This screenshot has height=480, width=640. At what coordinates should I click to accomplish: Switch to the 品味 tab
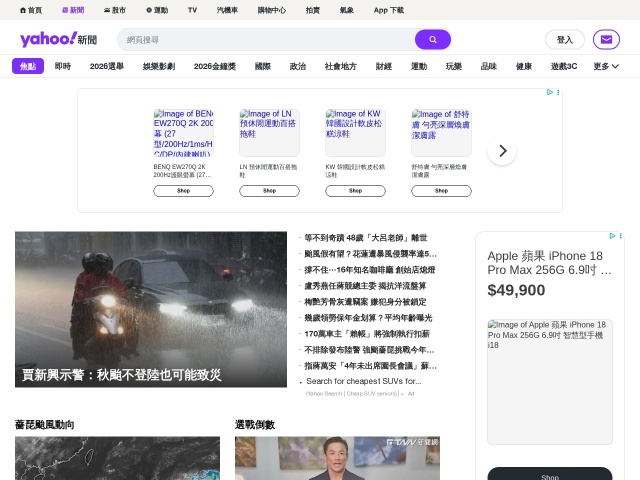click(489, 66)
